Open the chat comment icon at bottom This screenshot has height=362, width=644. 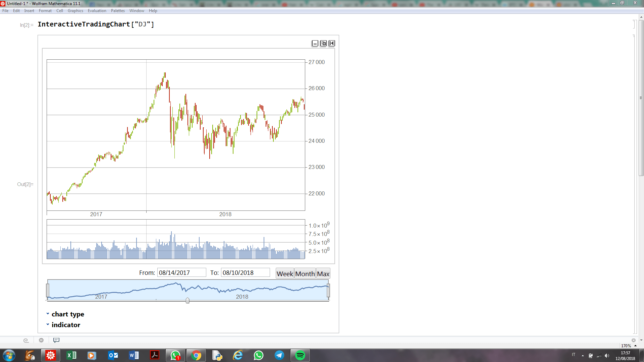click(x=56, y=340)
